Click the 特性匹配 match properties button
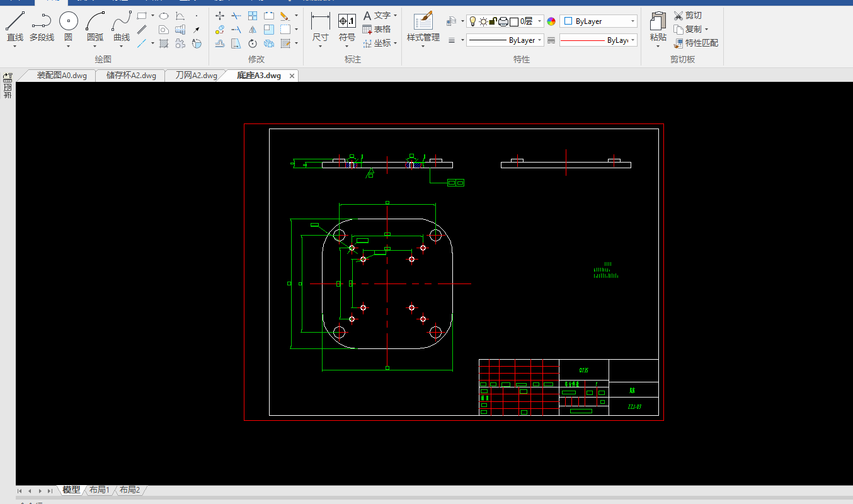This screenshot has width=853, height=504. click(x=696, y=43)
